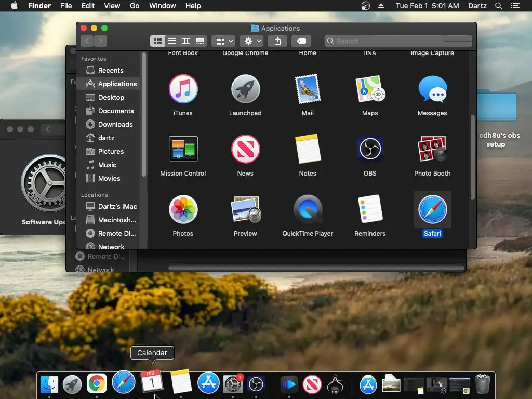This screenshot has height=399, width=532.
Task: Select the OBS app in Applications
Action: [x=370, y=149]
